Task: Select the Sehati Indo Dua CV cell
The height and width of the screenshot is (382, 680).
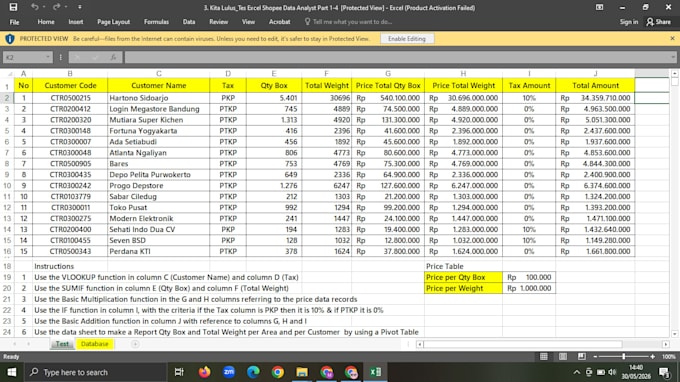Action: (x=159, y=229)
